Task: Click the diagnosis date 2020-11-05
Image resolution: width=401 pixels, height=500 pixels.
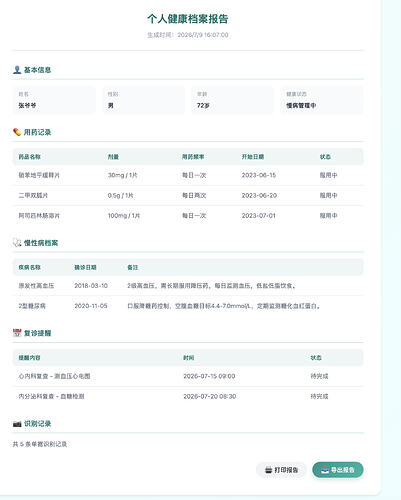Action: 91,306
